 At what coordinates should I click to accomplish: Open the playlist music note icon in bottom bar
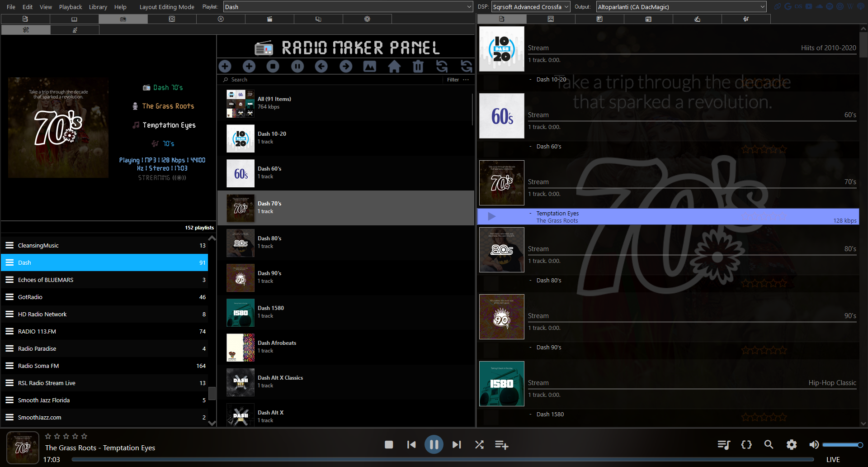[724, 445]
